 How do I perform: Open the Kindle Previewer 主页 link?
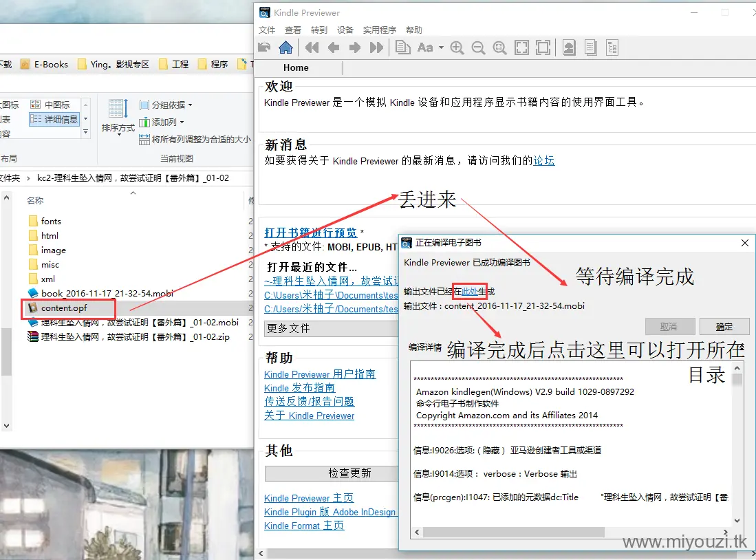309,498
